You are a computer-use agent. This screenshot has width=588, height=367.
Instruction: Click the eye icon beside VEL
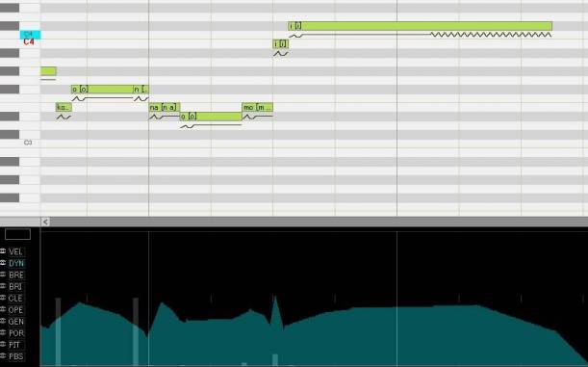pyautogui.click(x=3, y=251)
